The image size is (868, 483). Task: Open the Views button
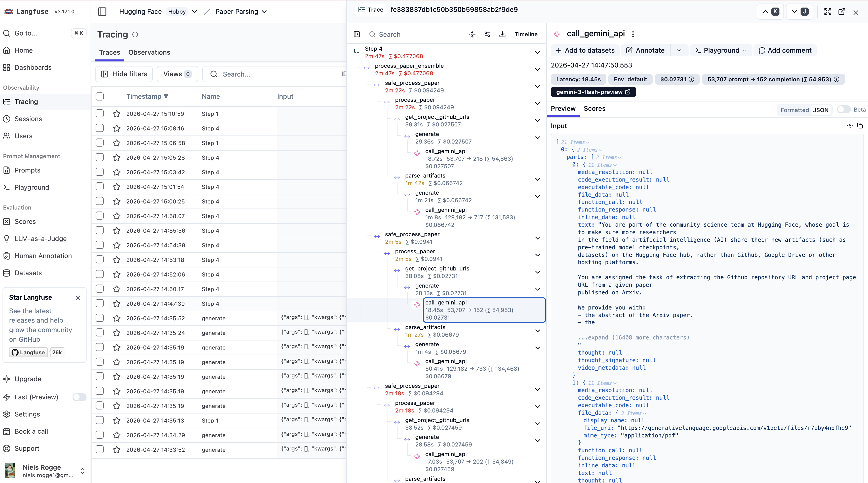point(177,74)
